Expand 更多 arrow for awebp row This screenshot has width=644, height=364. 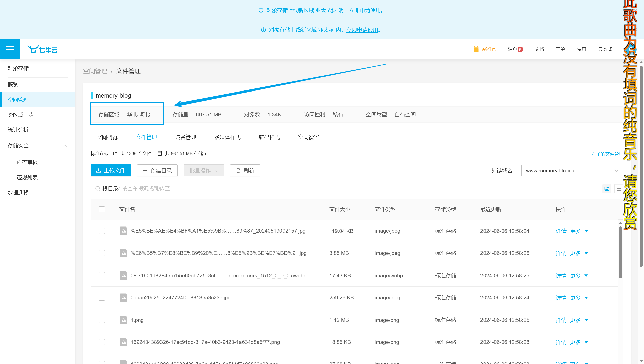[586, 275]
